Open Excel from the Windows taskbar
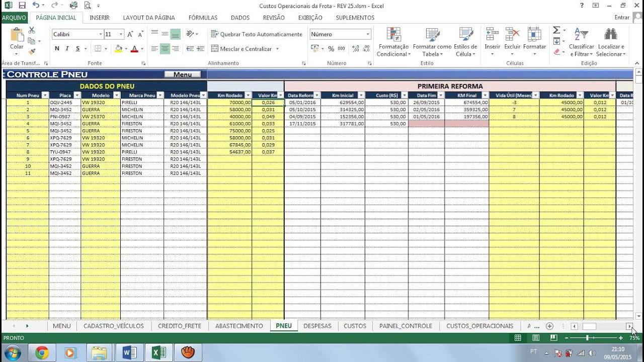Image resolution: width=644 pixels, height=362 pixels. (159, 353)
